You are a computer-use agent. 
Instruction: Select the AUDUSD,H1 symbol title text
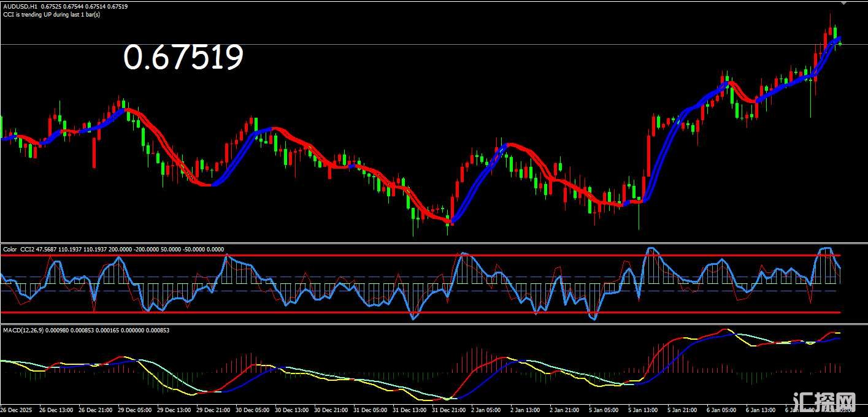pyautogui.click(x=20, y=6)
